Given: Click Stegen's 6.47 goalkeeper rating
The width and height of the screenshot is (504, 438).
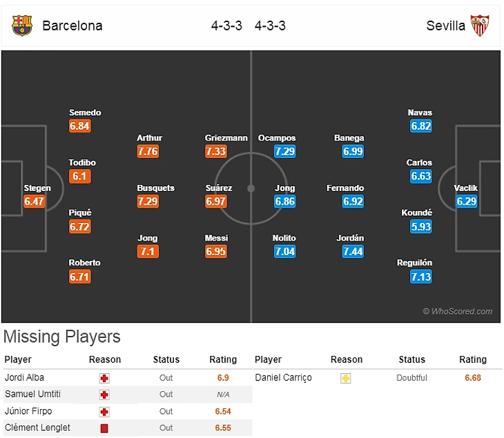Looking at the screenshot, I should [x=35, y=201].
